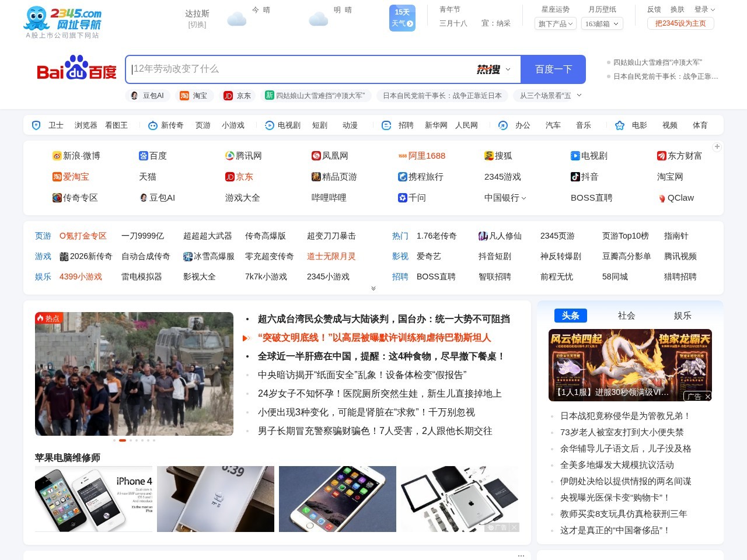The width and height of the screenshot is (747, 560).
Task: Click the 换肤 link
Action: click(x=677, y=9)
